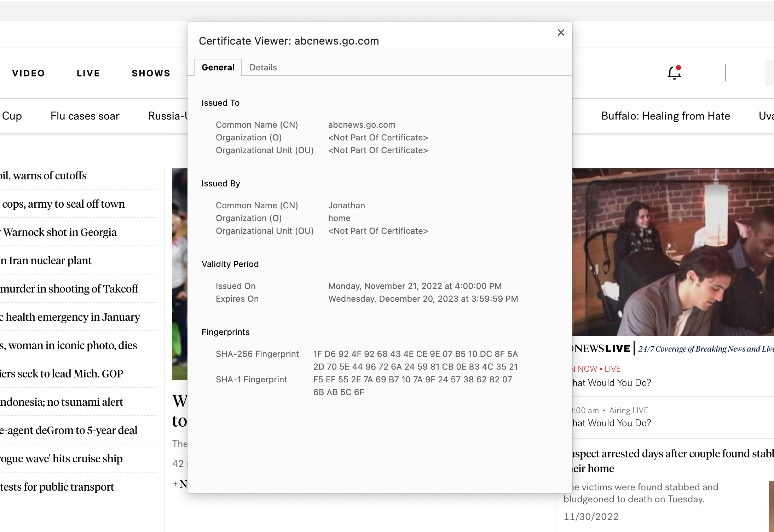Screen dimensions: 774x532
Task: Open headline 'tests for public transport'
Action: point(57,487)
